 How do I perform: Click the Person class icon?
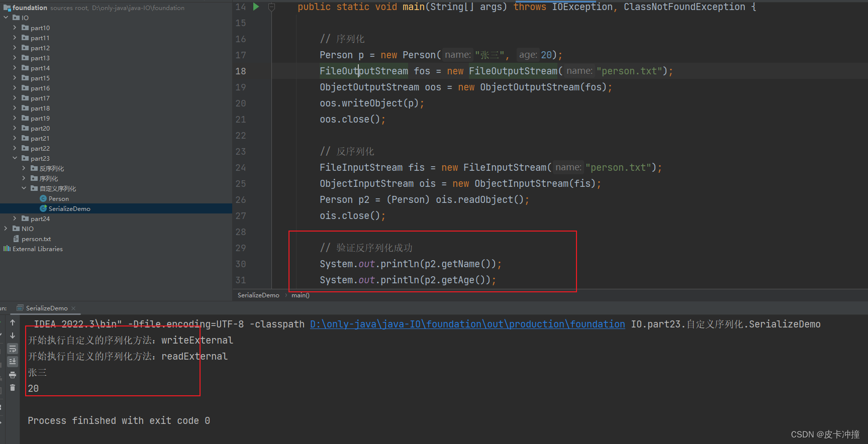pyautogui.click(x=43, y=198)
